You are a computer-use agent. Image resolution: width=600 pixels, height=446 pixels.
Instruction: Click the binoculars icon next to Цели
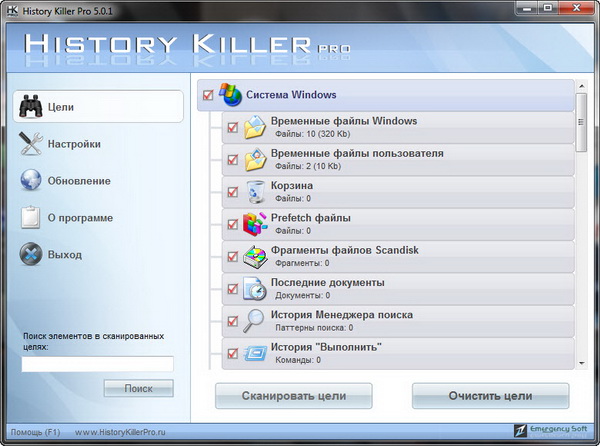coord(31,106)
